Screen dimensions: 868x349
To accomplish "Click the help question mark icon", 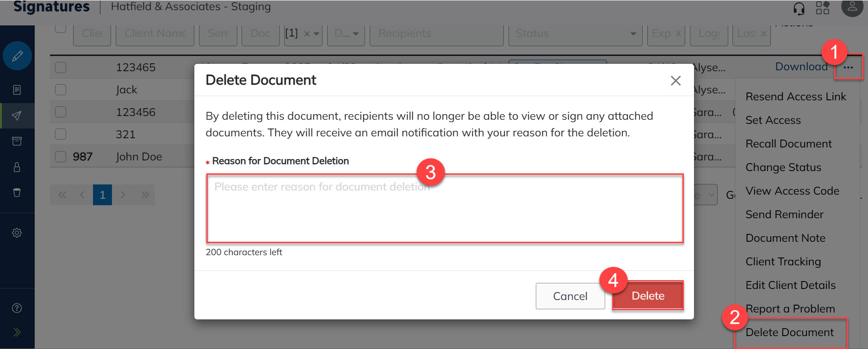I will tap(17, 308).
